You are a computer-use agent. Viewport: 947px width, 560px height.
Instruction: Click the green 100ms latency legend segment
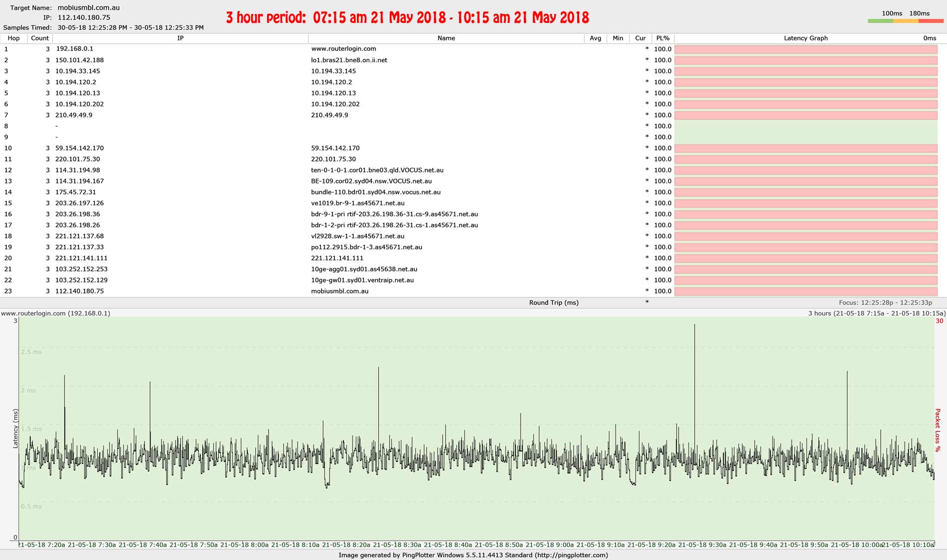(x=880, y=21)
